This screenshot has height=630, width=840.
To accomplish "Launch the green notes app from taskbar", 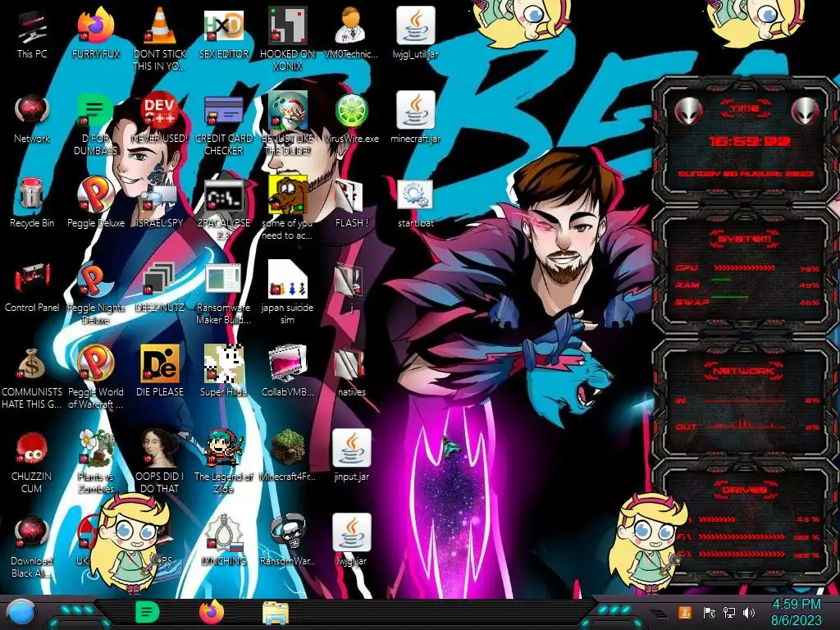I will (147, 612).
